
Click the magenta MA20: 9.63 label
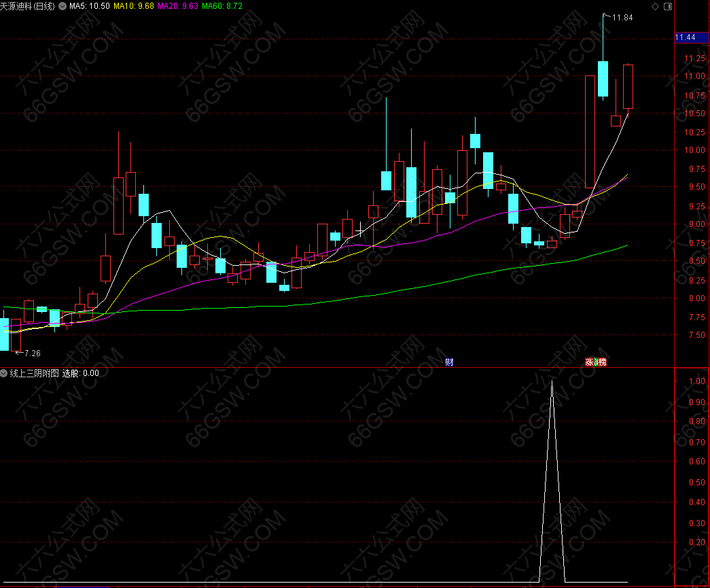tap(178, 6)
